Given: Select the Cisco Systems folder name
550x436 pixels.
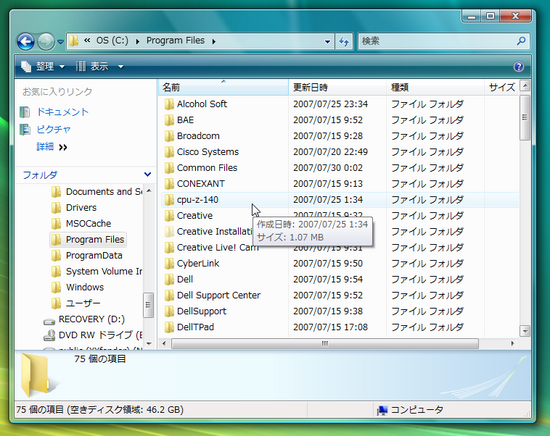Looking at the screenshot, I should [208, 152].
